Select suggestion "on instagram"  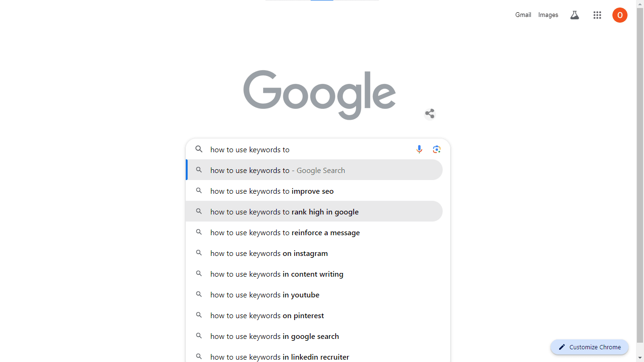(x=269, y=254)
